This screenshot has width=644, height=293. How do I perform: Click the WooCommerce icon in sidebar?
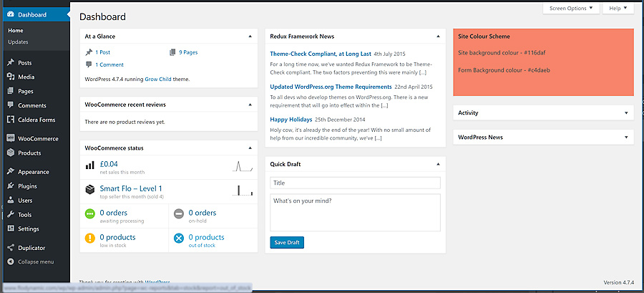[10, 139]
